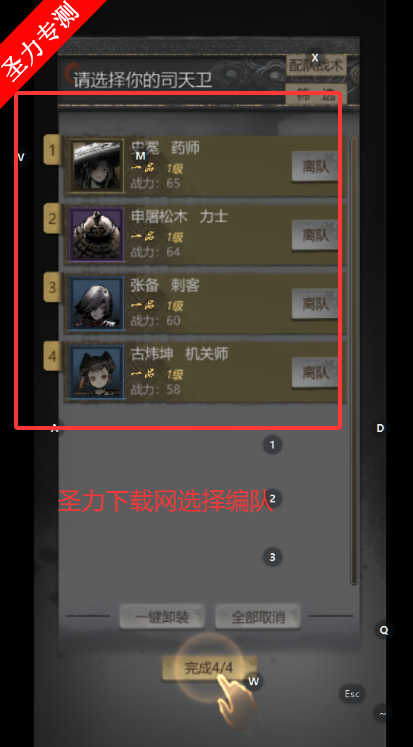Confirm with the 完成4/4 button

[209, 668]
